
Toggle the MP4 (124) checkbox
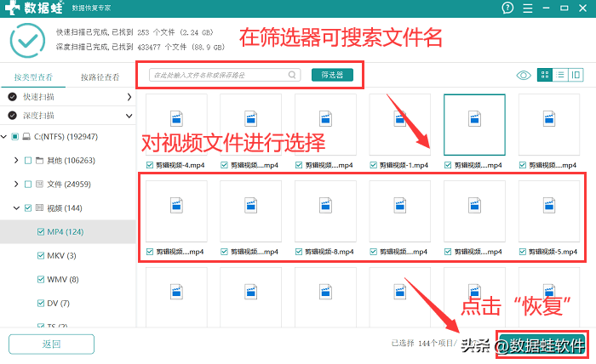(41, 232)
